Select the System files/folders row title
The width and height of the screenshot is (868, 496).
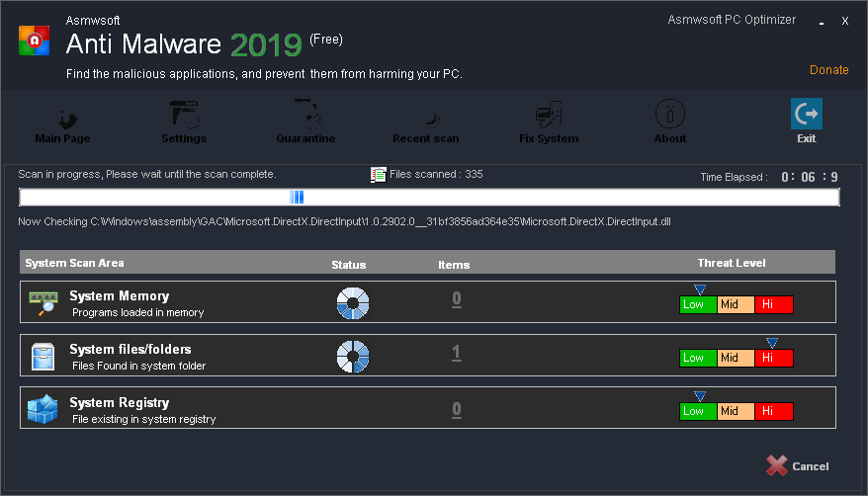(x=130, y=350)
